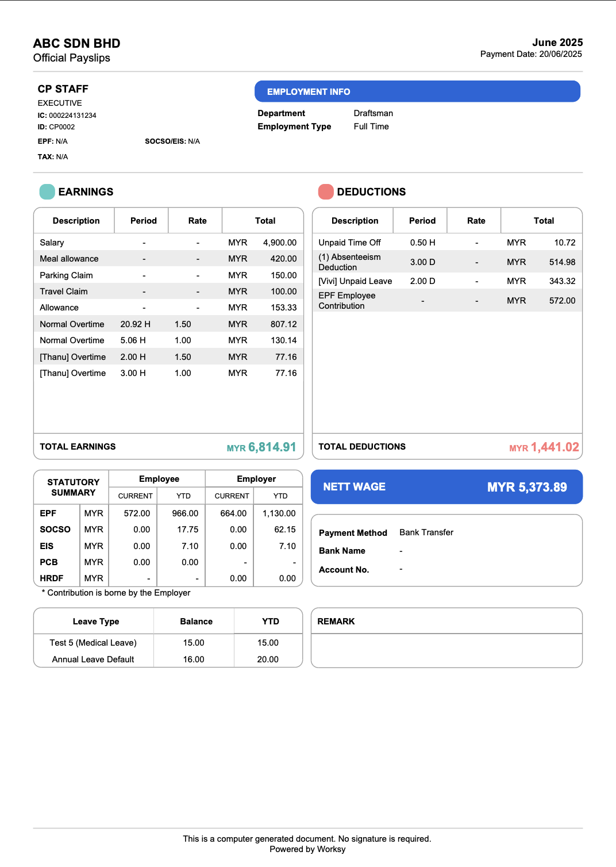Image resolution: width=616 pixels, height=867 pixels.
Task: Click the STATUTORY SUMMARY heading
Action: [74, 488]
